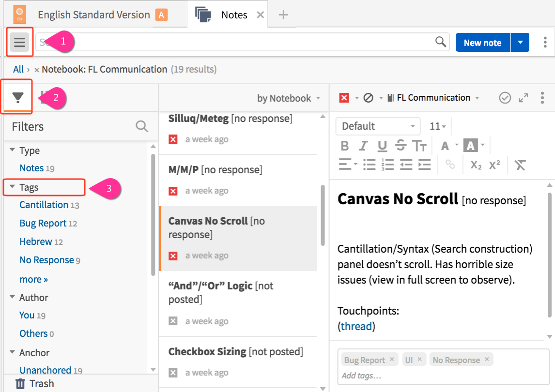Image resolution: width=555 pixels, height=392 pixels.
Task: Insert a bulleted list
Action: 369,165
